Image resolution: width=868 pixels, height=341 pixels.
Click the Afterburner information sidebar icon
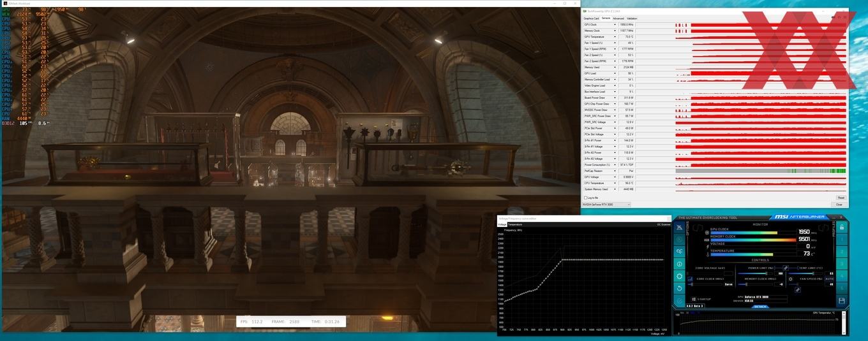click(680, 264)
